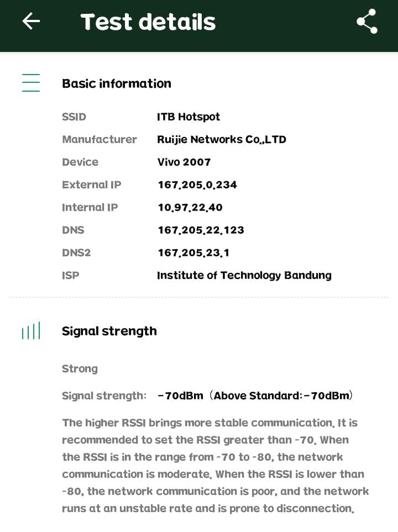Viewport: 398px width, 532px height.
Task: Tap the signal strength bars icon
Action: 31,331
